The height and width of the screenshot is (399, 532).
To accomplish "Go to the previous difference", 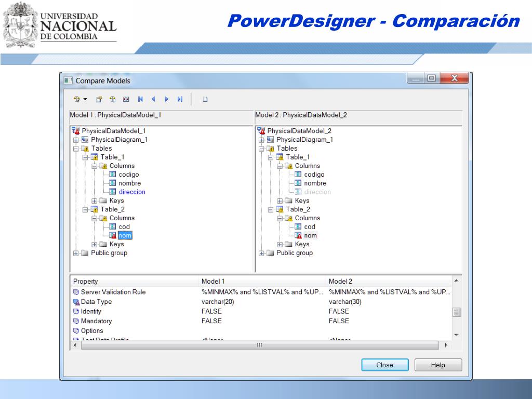I will tap(153, 99).
